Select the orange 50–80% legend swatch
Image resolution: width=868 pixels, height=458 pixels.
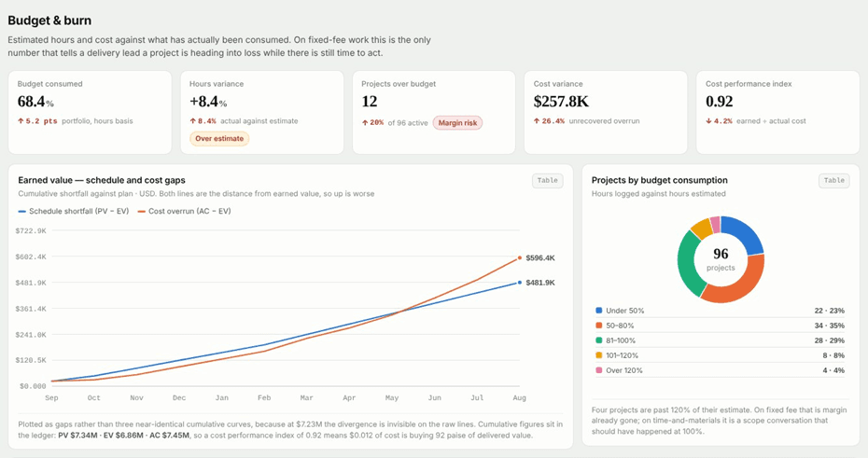[x=598, y=326]
